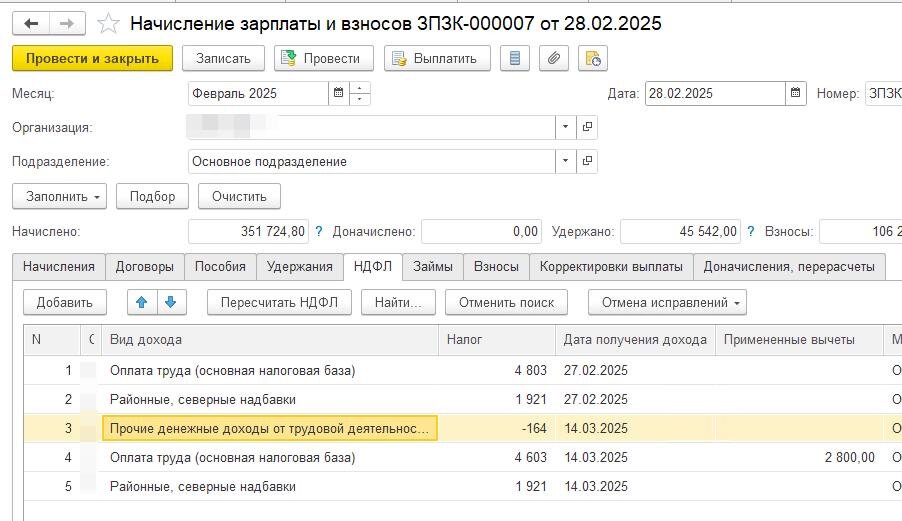902x521 pixels.
Task: Click the Начислено amount 351 724,80
Action: coord(249,231)
